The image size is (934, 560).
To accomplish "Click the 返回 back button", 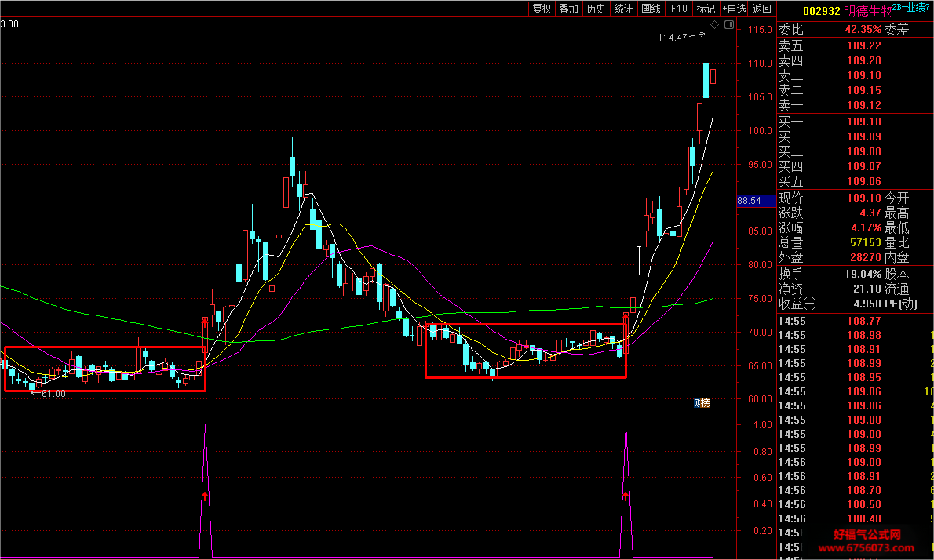I will pyautogui.click(x=762, y=9).
